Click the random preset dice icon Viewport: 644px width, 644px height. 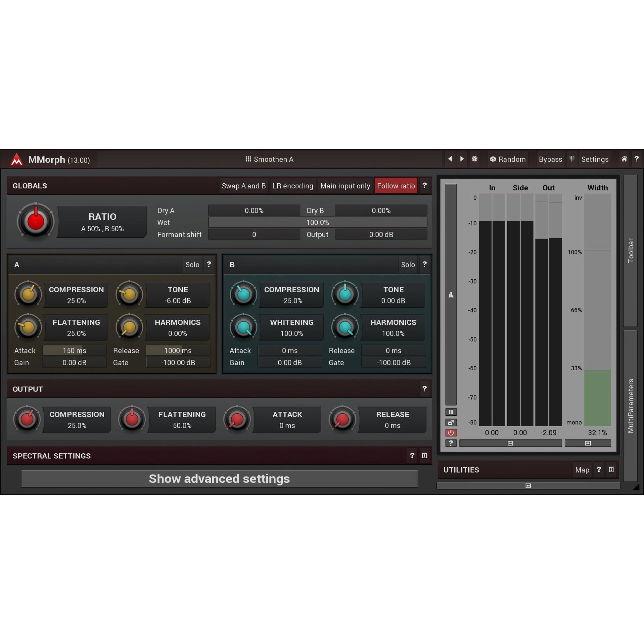coord(474,159)
